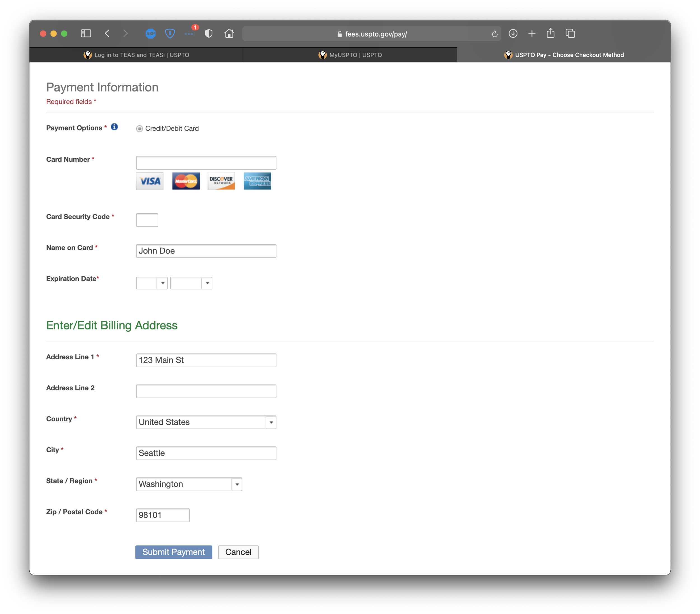The width and height of the screenshot is (700, 614).
Task: Go forward with the forward arrow
Action: 125,33
